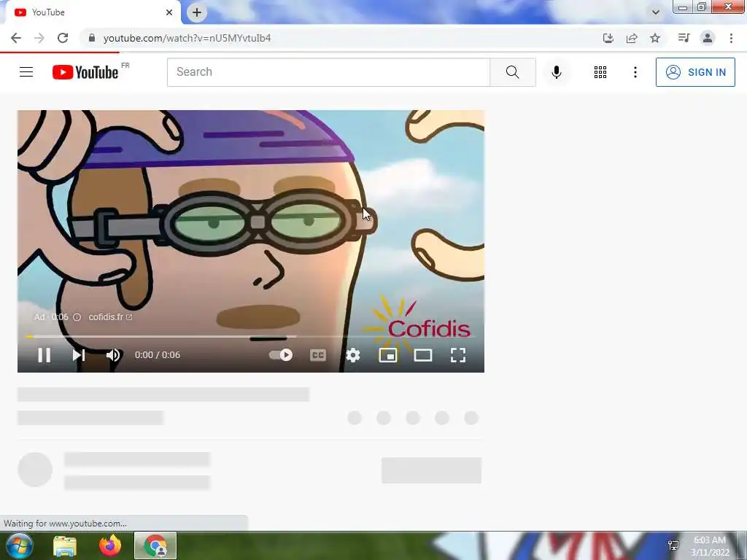Install YouTube app icon in address bar
Screen dimensions: 747x560
click(x=608, y=38)
